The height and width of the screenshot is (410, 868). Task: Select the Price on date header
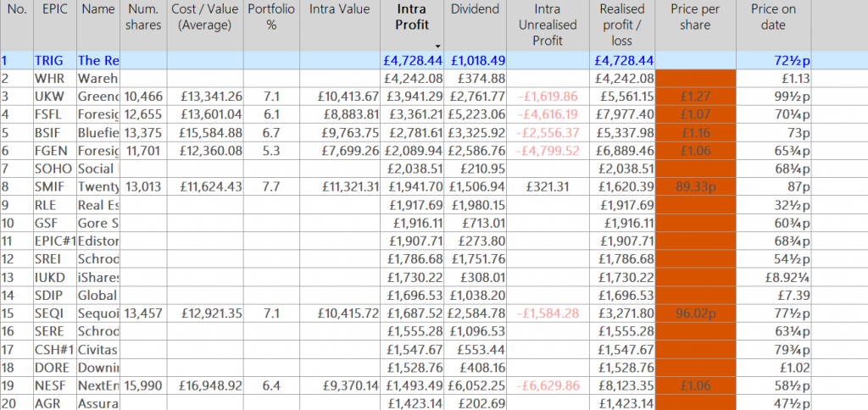772,18
